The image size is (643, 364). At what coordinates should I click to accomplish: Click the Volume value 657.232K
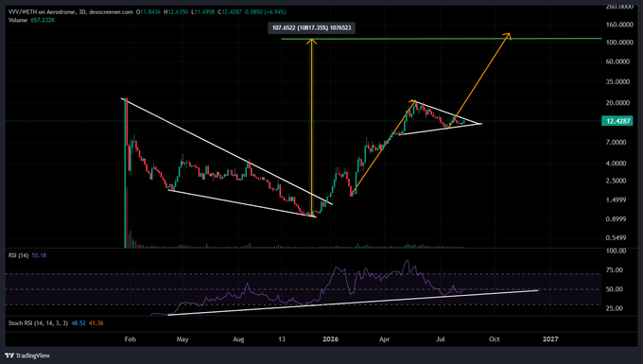coord(43,20)
